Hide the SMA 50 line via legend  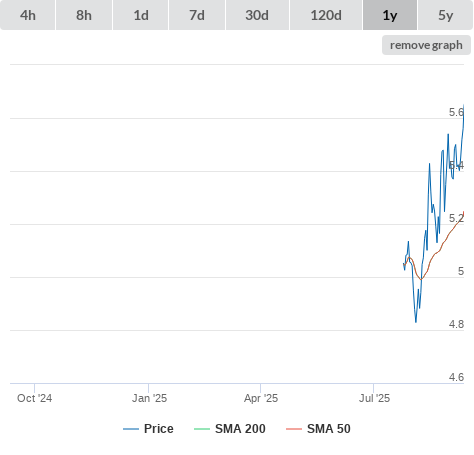tap(329, 429)
